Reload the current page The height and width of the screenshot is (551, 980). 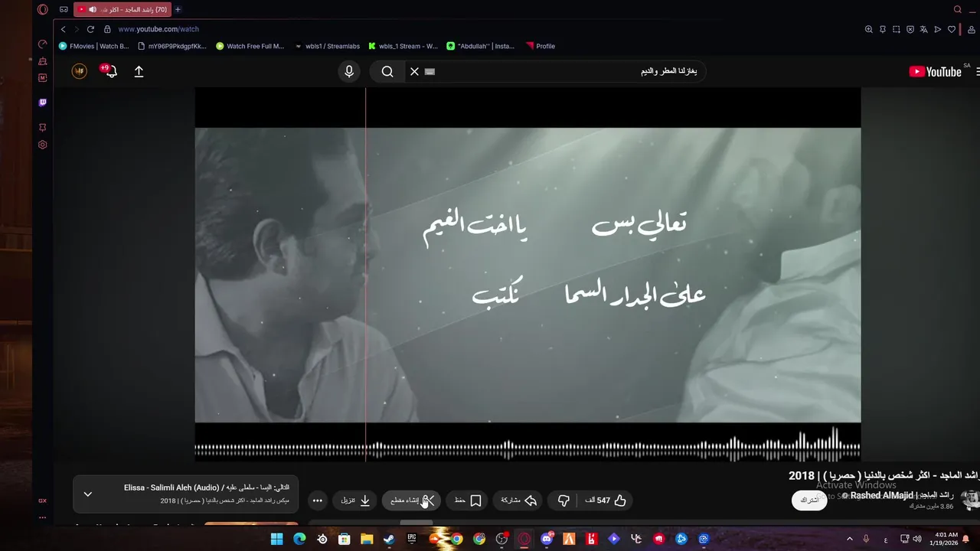(x=90, y=29)
